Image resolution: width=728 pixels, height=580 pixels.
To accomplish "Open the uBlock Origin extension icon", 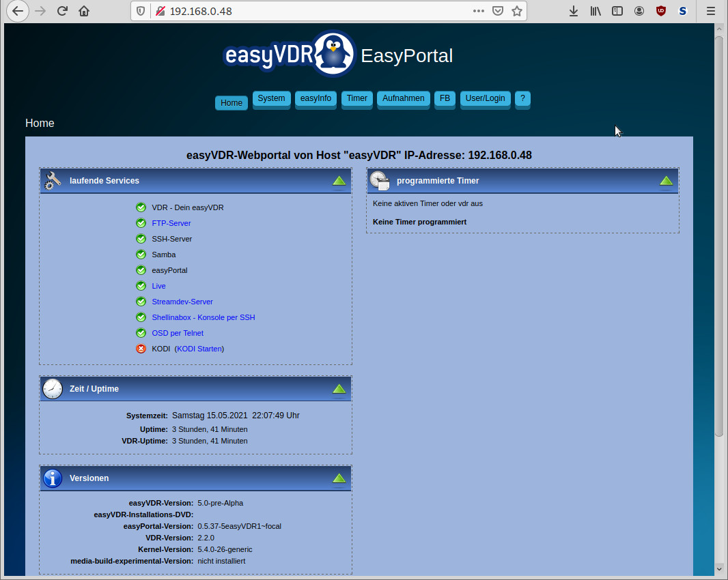I will (661, 11).
